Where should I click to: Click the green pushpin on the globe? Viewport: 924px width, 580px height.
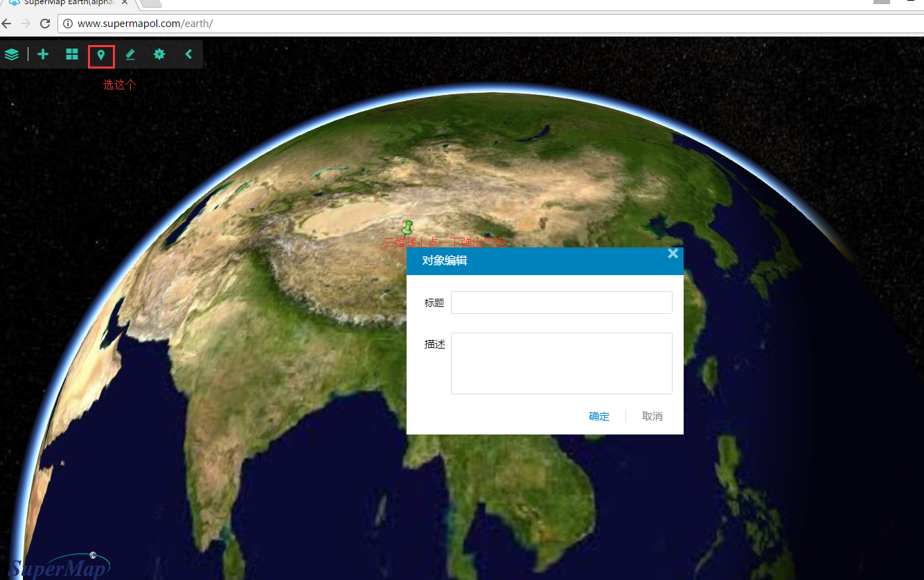click(x=407, y=228)
